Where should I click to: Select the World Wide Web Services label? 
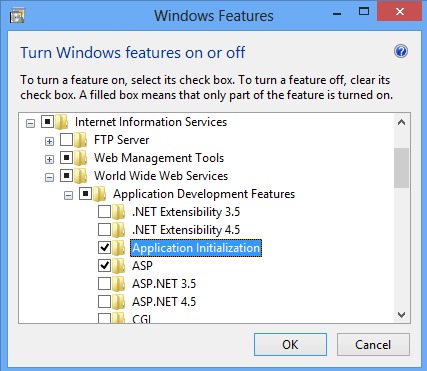click(161, 176)
